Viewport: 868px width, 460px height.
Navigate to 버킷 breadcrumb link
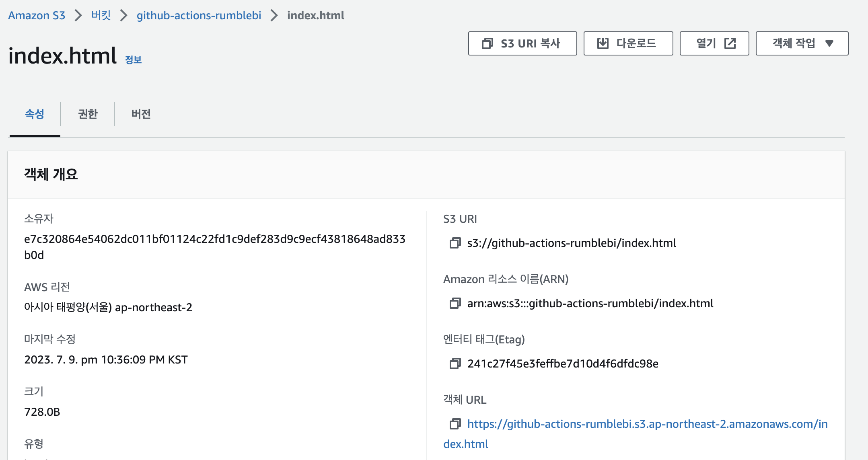[x=101, y=15]
